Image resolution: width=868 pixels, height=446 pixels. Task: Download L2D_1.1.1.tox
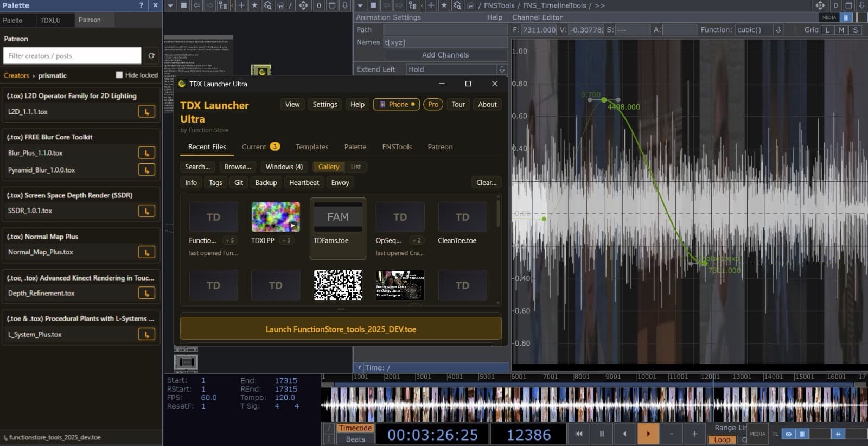tap(146, 112)
